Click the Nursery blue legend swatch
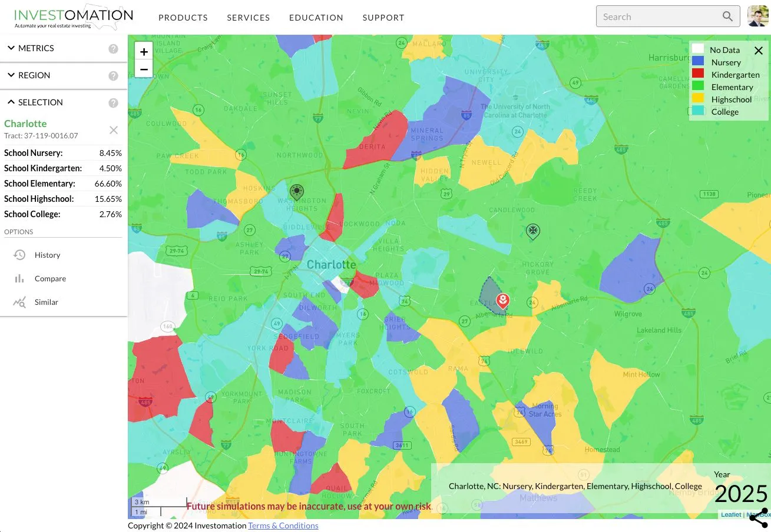Screen dimensions: 771x532 pyautogui.click(x=698, y=61)
